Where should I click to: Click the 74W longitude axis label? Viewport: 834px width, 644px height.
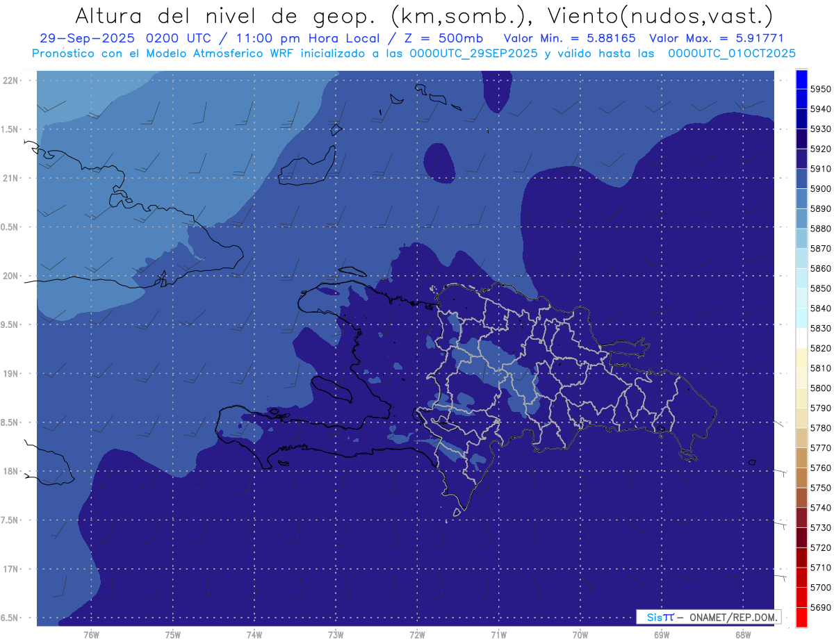254,635
